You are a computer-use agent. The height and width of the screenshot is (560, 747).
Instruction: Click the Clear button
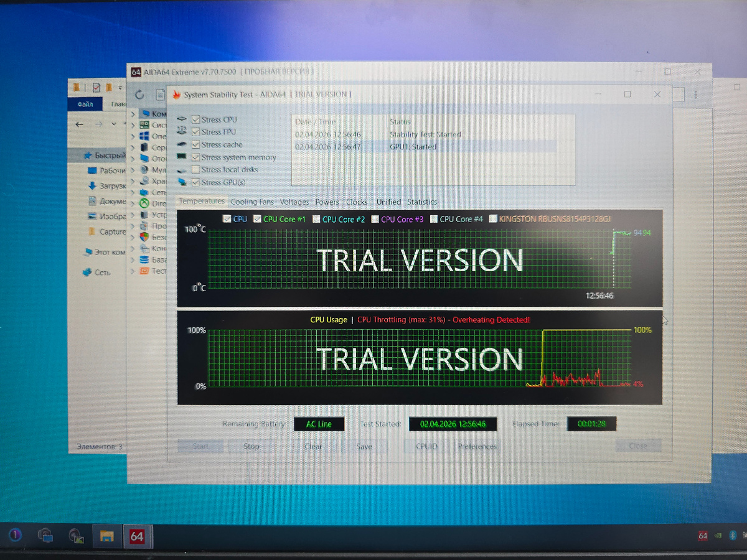pyautogui.click(x=313, y=446)
